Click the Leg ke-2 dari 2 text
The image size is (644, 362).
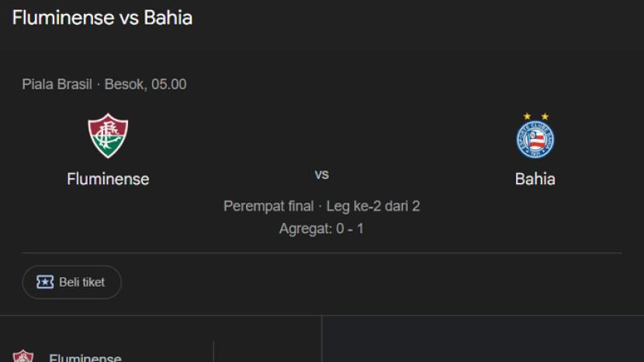point(373,206)
